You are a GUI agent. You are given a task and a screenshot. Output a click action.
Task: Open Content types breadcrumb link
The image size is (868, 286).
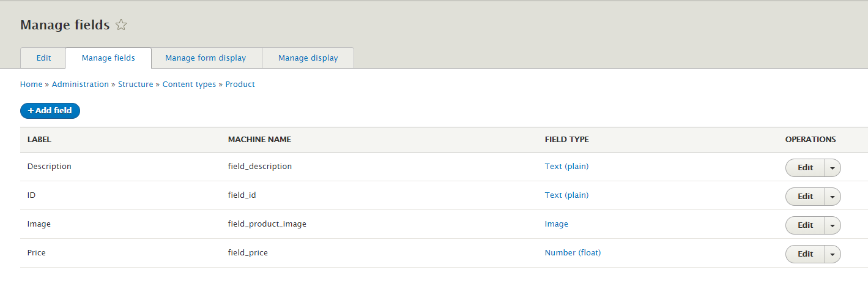(x=189, y=85)
